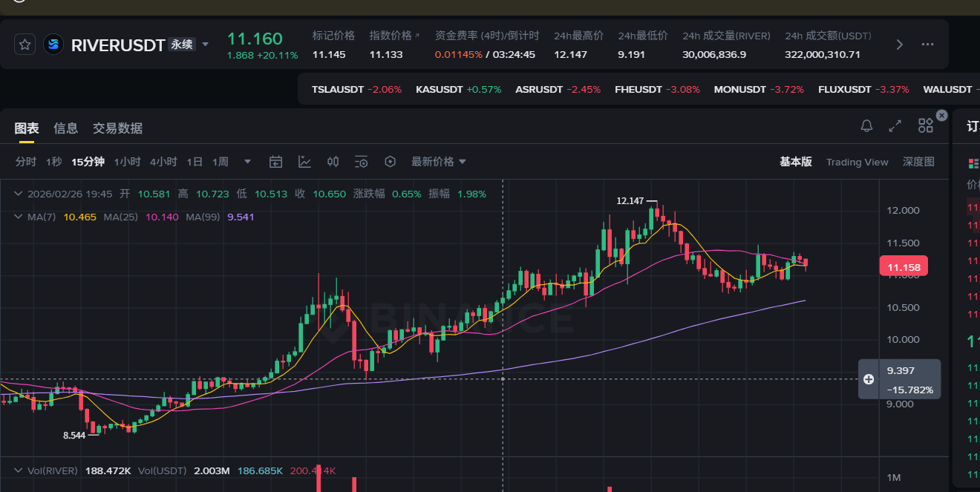Switch to the 图表 chart tab
Viewport: 980px width, 492px height.
click(x=27, y=128)
